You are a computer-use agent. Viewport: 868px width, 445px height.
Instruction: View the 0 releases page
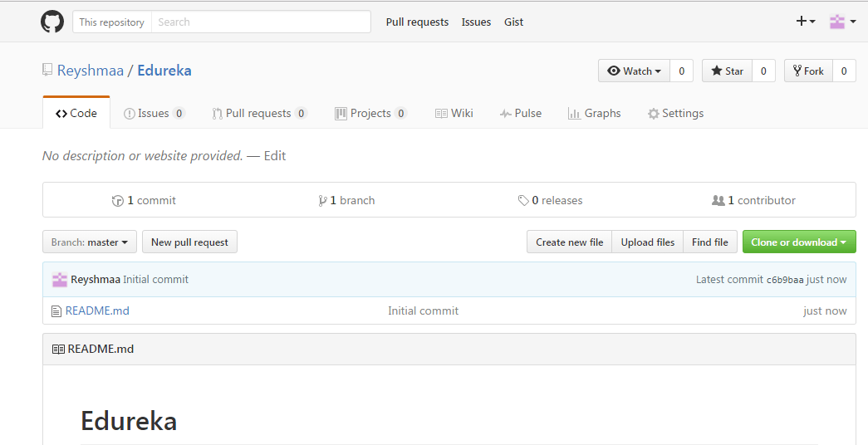(550, 200)
